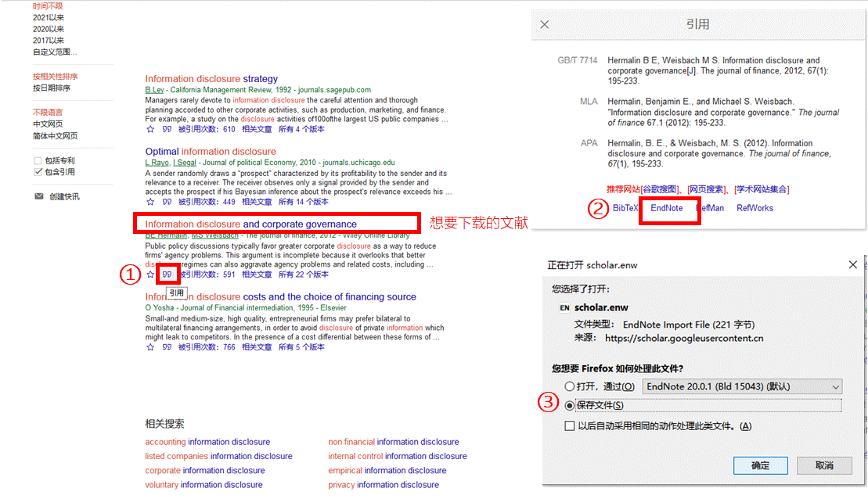Choose the RefWorks export option

click(x=755, y=208)
